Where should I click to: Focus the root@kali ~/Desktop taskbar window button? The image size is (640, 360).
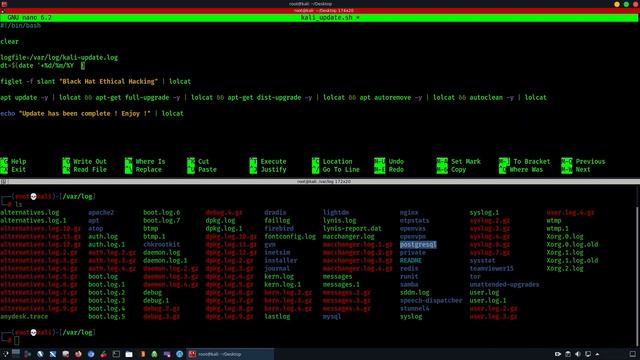coord(230,354)
